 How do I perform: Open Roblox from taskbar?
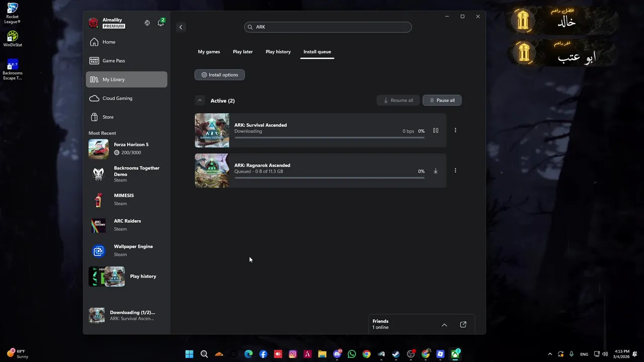(x=440, y=354)
